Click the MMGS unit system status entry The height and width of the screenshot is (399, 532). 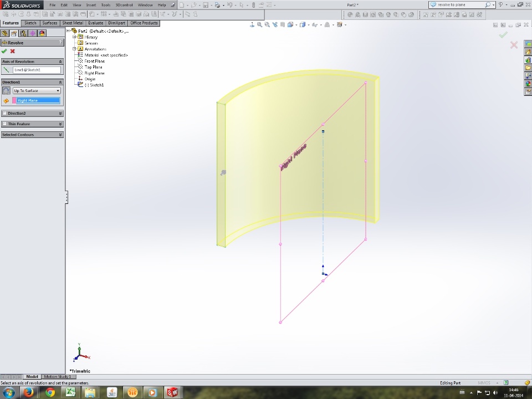[484, 383]
